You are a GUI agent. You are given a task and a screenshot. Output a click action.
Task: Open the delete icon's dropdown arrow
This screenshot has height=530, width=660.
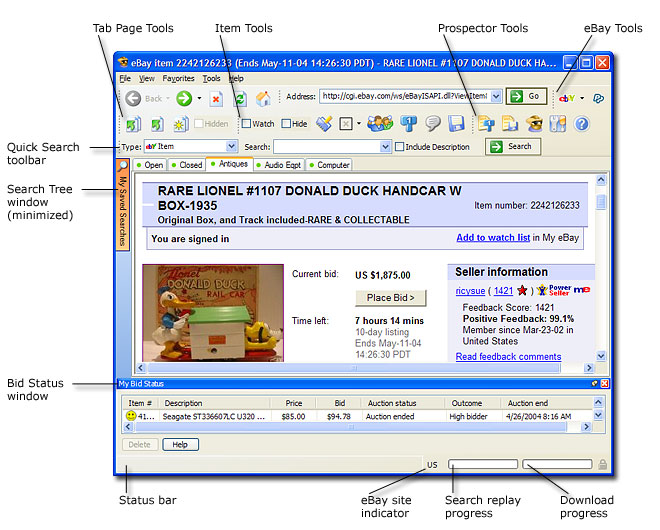[359, 124]
